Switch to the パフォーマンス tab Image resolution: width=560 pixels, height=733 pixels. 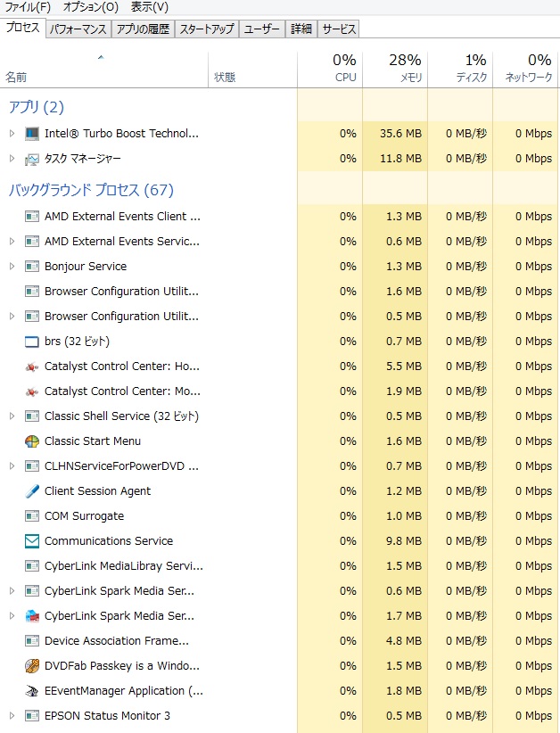pos(78,29)
